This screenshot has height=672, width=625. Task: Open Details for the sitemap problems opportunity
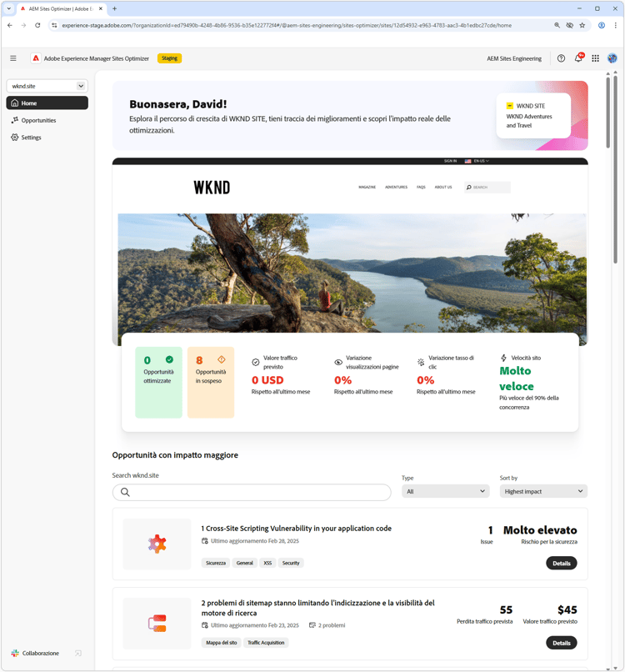[x=561, y=643]
